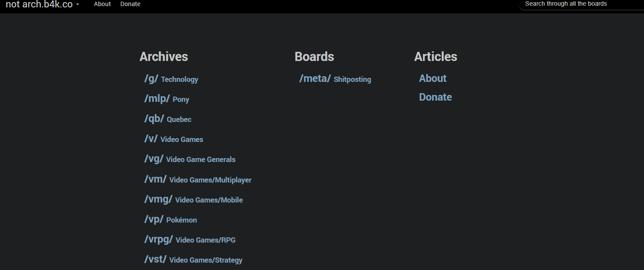
Task: Open the /vmg/ Video Games/Mobile archive
Action: click(194, 199)
